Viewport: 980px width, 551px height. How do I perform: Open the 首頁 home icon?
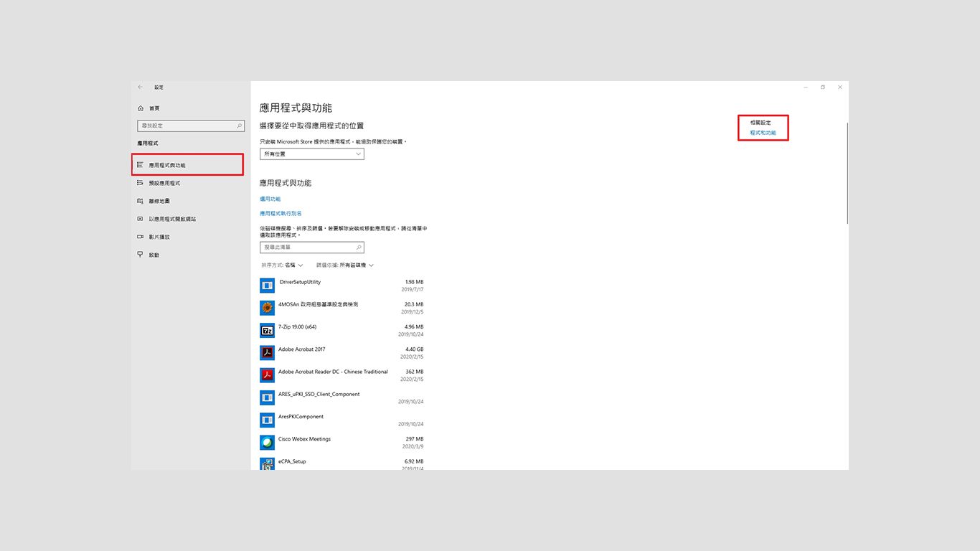(141, 108)
